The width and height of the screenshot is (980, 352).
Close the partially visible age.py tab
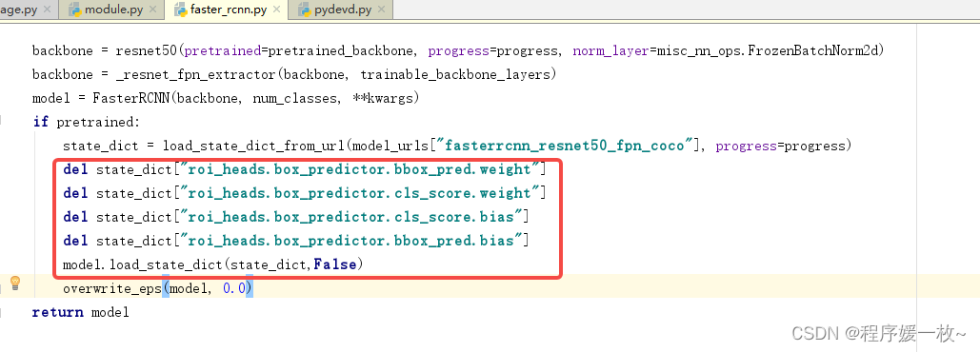[x=47, y=10]
